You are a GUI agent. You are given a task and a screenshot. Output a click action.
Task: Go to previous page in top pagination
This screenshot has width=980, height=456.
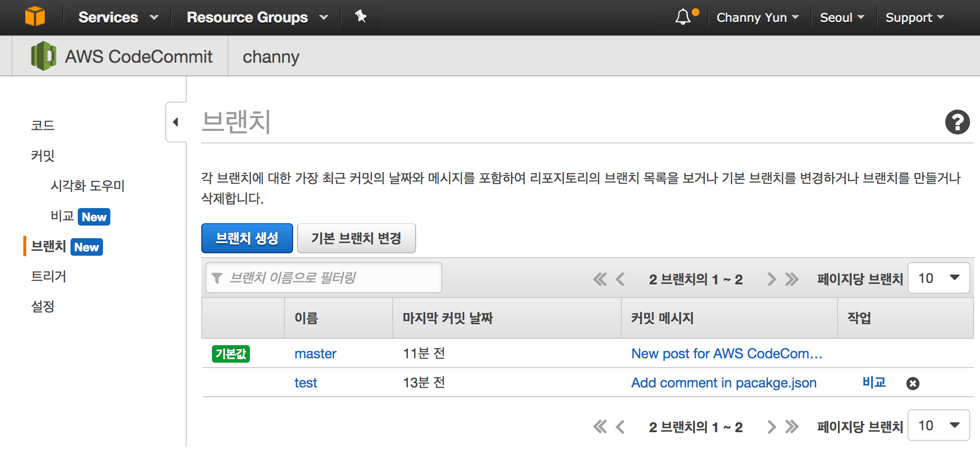620,279
